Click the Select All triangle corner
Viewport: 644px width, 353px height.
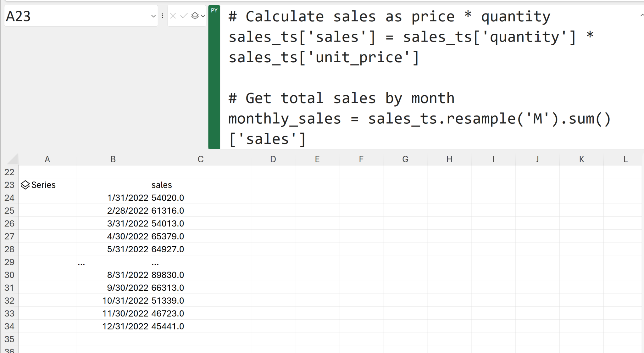13,159
